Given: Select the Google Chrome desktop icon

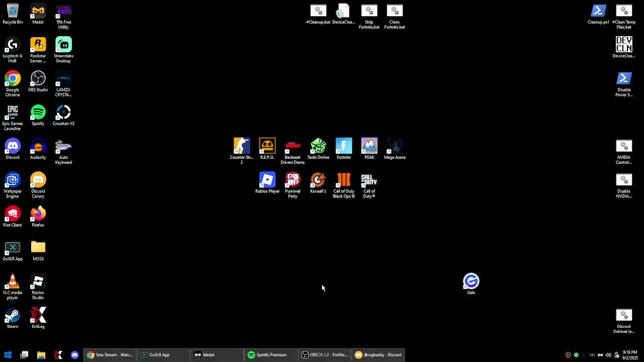Looking at the screenshot, I should (13, 84).
